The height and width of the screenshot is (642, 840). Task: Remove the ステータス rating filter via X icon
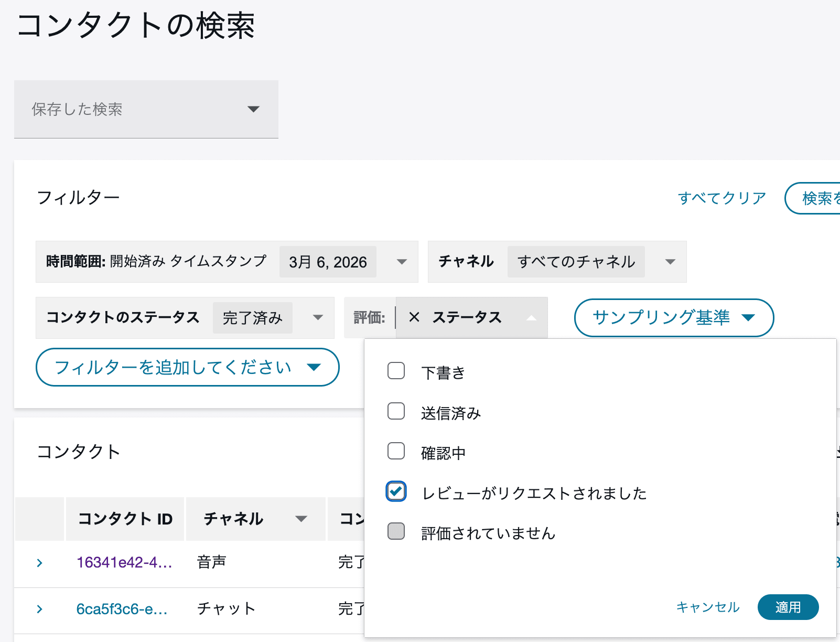point(415,317)
